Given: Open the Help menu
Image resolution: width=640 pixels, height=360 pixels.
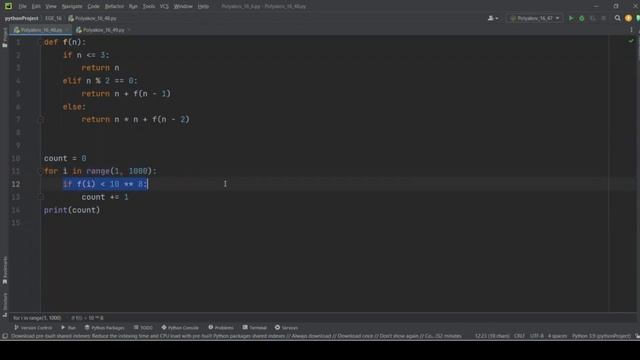Looking at the screenshot, I should click(203, 6).
